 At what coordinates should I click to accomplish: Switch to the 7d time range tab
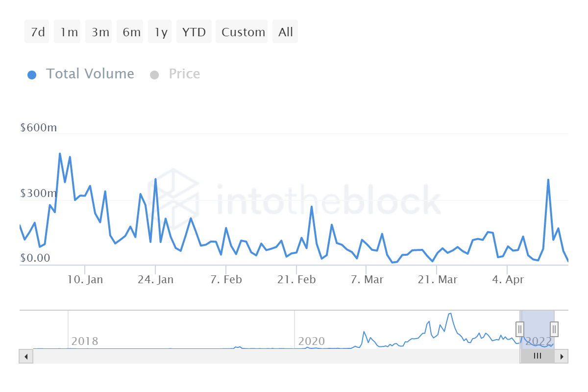pos(36,31)
